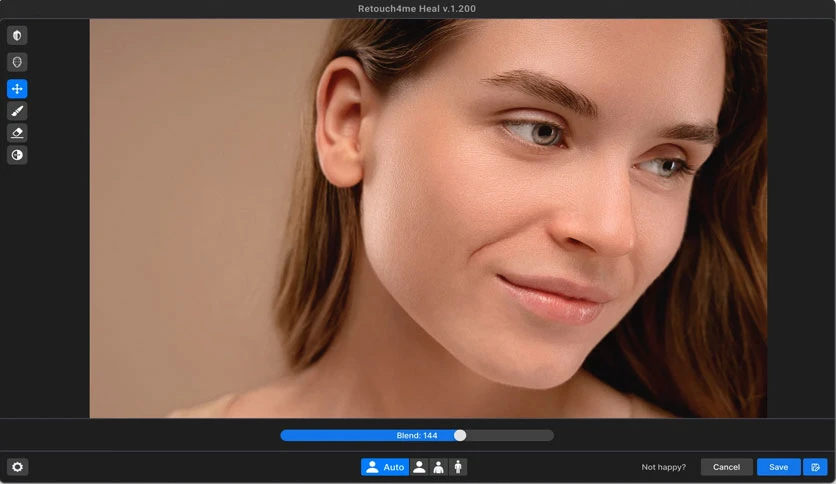Viewport: 836px width, 484px height.
Task: Open settings via the gear icon
Action: (x=17, y=467)
